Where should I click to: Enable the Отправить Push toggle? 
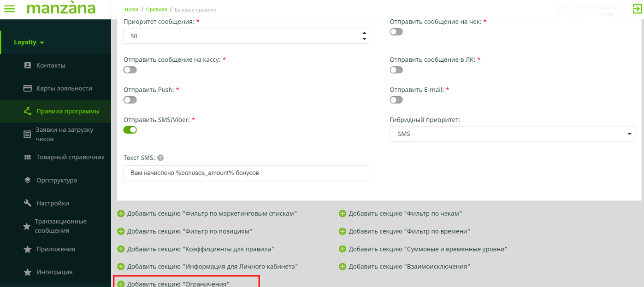point(130,100)
